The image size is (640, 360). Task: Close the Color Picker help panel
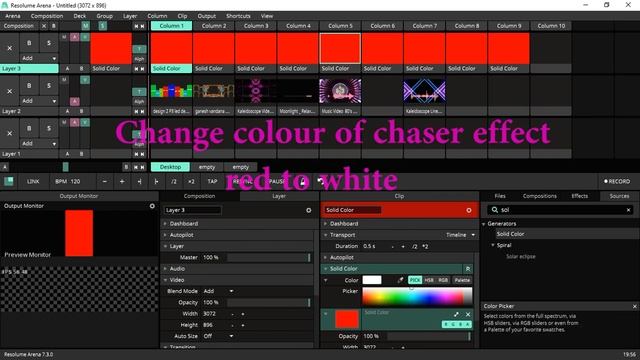[x=634, y=306]
